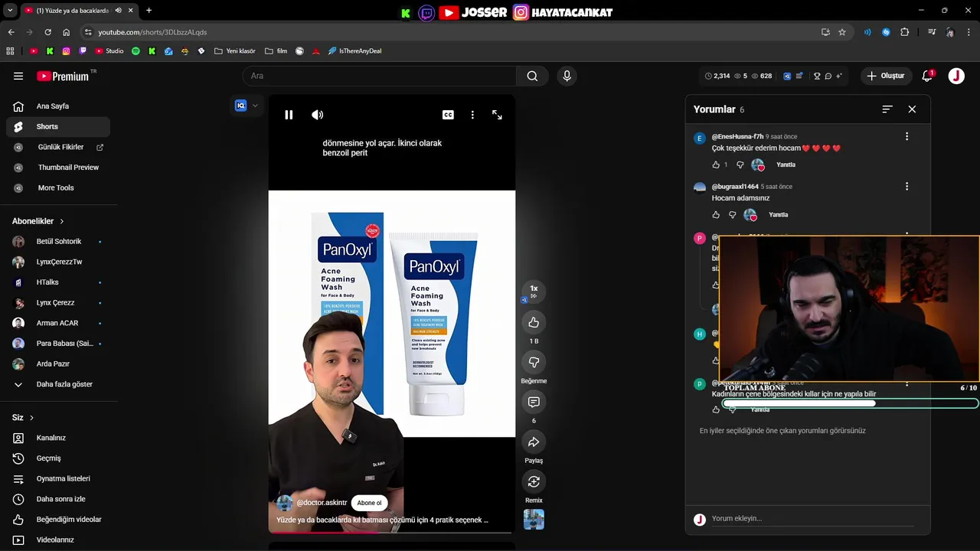
Task: Close the Yorumlar comments panel
Action: [912, 109]
